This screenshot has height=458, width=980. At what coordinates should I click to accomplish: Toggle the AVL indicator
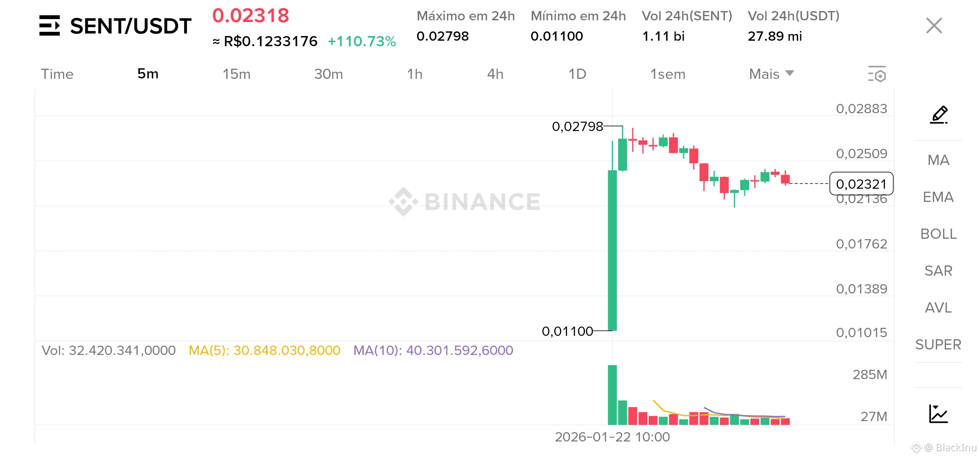coord(938,307)
